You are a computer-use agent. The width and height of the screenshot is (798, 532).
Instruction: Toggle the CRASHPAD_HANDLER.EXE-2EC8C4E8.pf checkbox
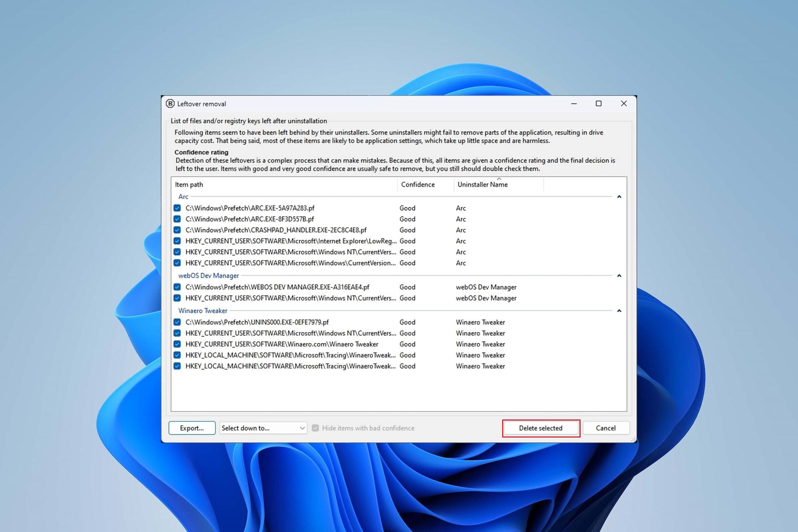(177, 230)
